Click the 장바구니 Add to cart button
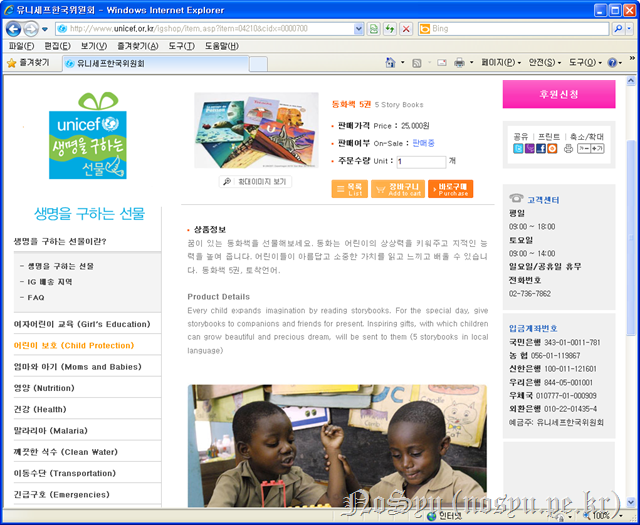 point(397,189)
